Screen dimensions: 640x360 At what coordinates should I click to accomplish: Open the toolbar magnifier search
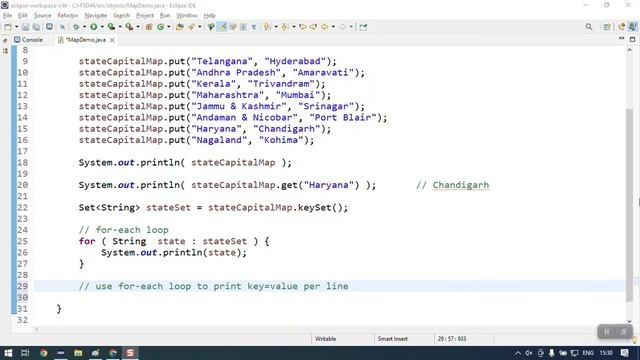[x=589, y=27]
